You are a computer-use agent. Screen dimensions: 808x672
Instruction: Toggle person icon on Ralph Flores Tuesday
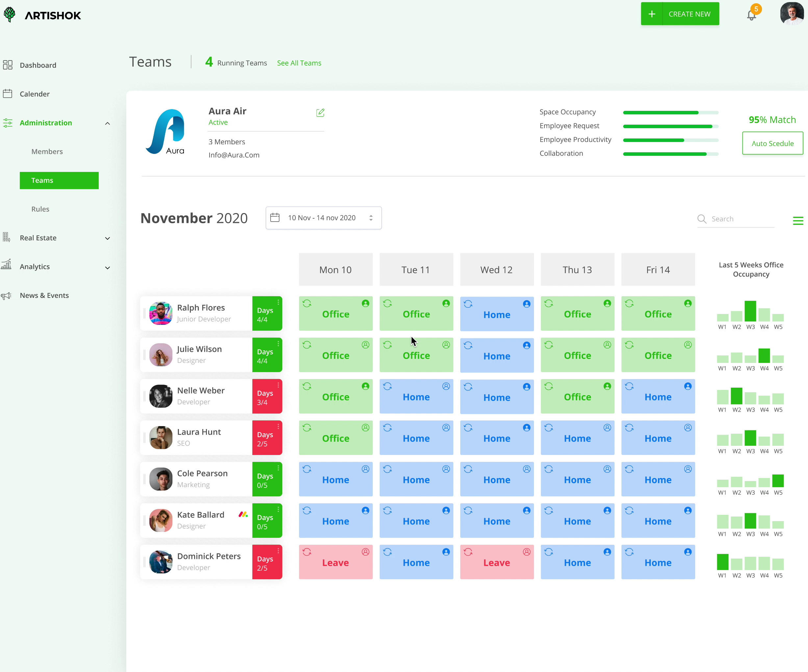tap(446, 304)
